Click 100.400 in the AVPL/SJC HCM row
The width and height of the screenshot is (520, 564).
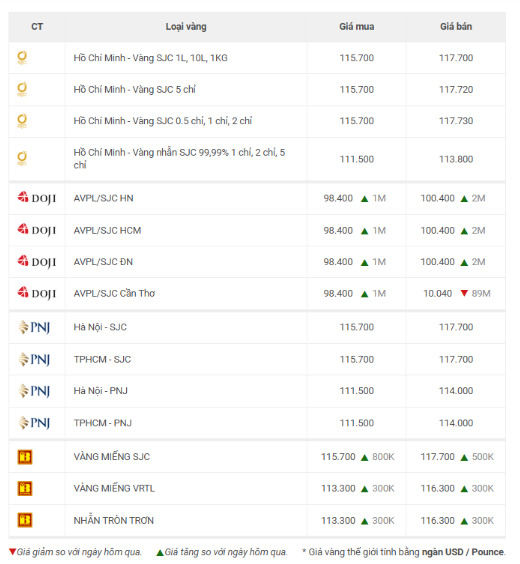tap(438, 230)
